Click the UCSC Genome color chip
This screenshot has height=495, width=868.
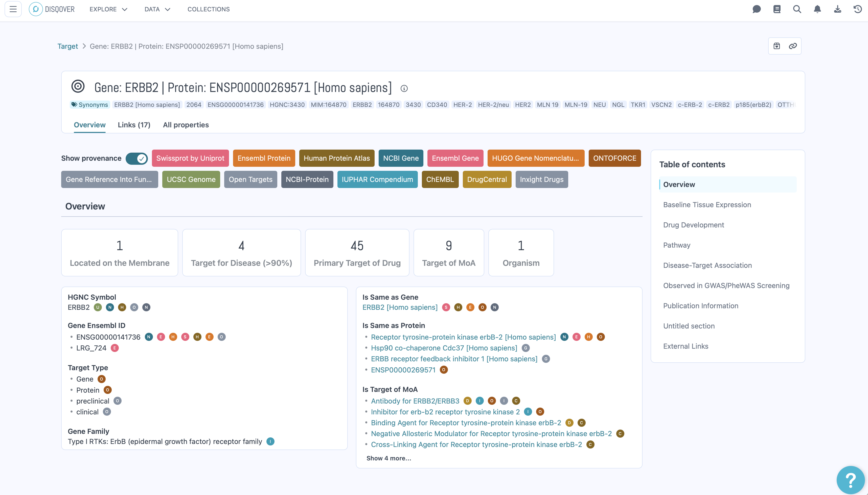[191, 179]
